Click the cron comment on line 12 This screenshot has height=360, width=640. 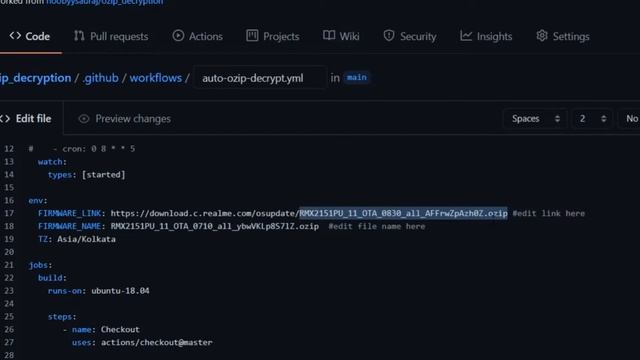[82, 149]
